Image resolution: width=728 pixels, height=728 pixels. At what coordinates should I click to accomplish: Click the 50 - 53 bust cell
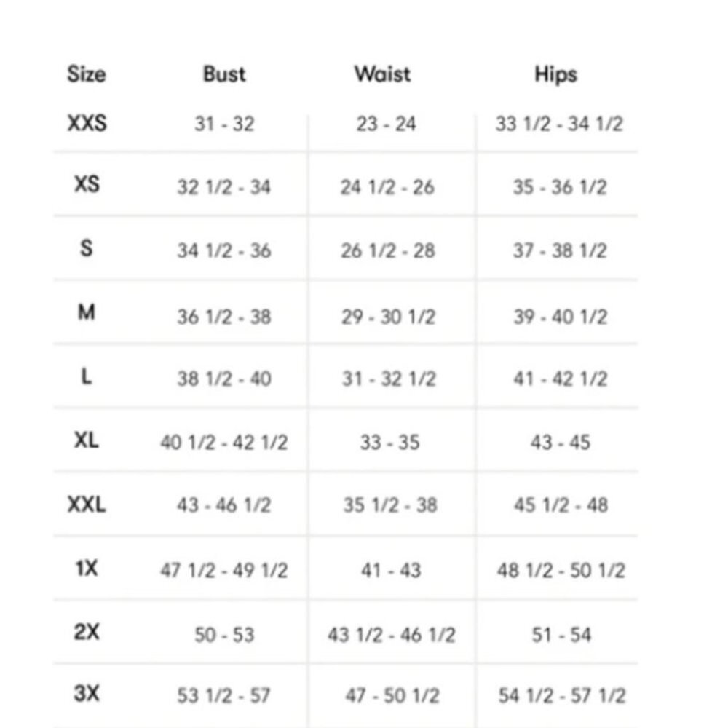tap(224, 635)
